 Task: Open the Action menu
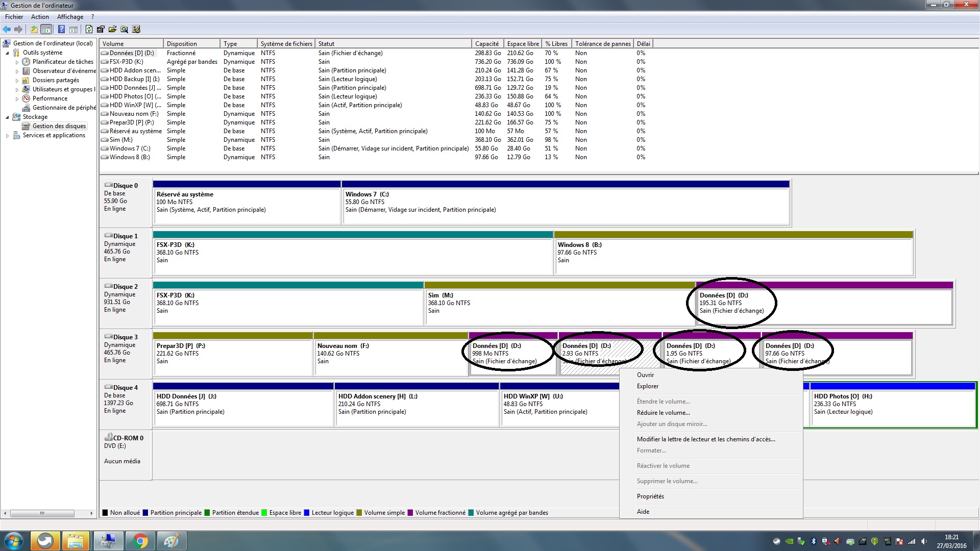click(x=40, y=17)
